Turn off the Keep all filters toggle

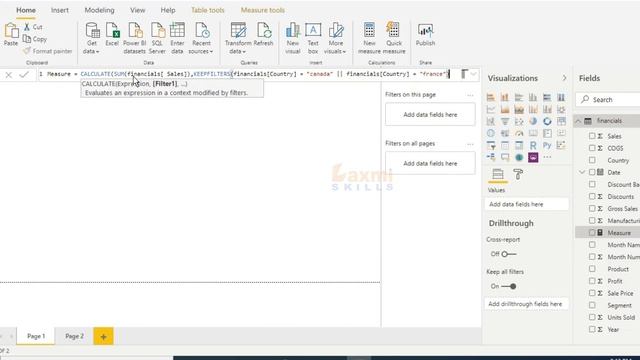tap(509, 286)
